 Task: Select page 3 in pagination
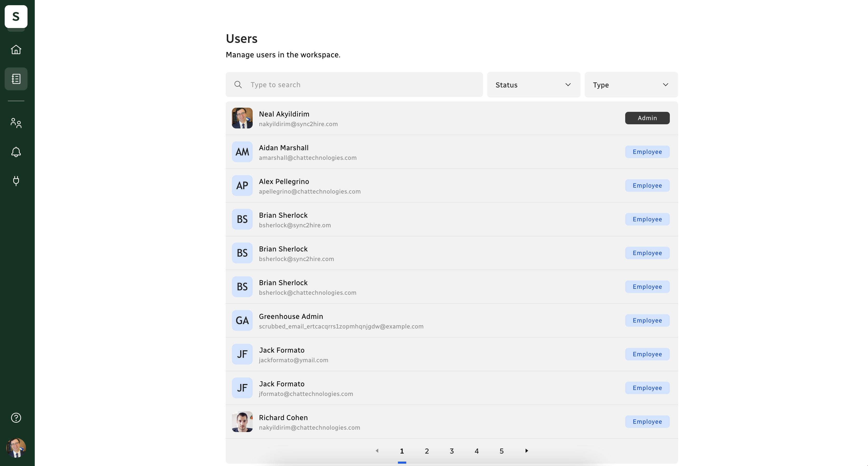(x=452, y=451)
